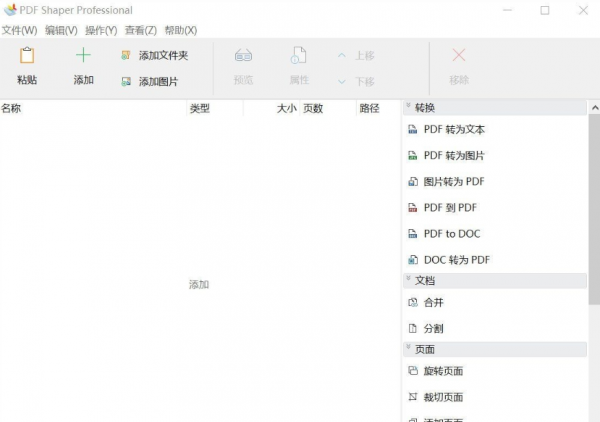Screen dimensions: 600x422
Task: Click the 添加 placeholder in file list
Action: (199, 285)
